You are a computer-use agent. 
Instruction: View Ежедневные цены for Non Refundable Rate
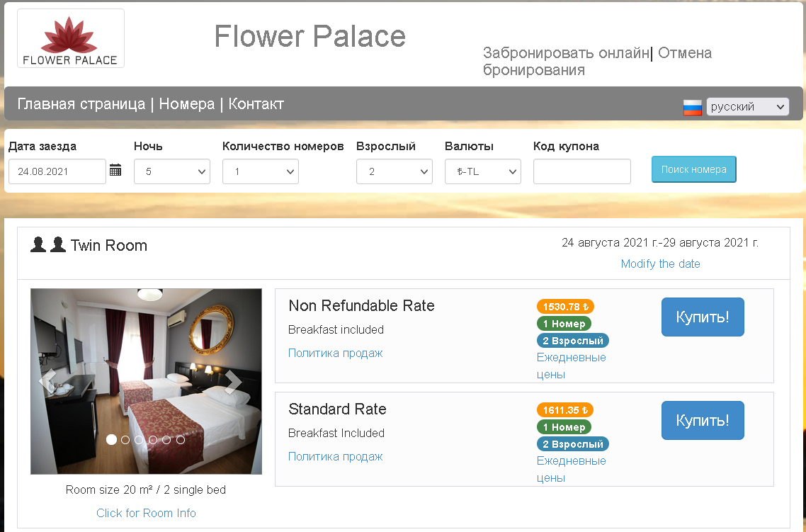click(x=571, y=366)
